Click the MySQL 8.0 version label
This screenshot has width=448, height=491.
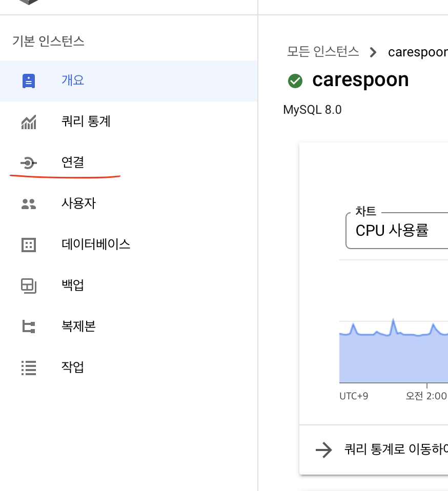312,110
